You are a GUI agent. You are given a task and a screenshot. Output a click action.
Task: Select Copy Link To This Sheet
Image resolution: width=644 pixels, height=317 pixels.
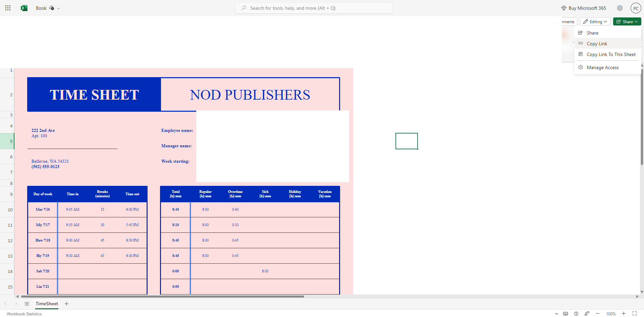tap(607, 54)
